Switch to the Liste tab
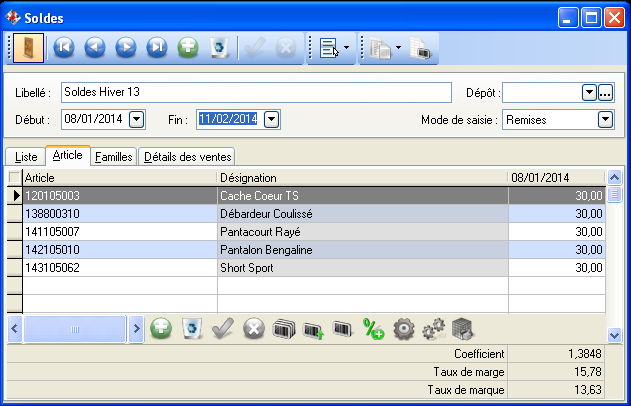The width and height of the screenshot is (631, 406). point(26,156)
